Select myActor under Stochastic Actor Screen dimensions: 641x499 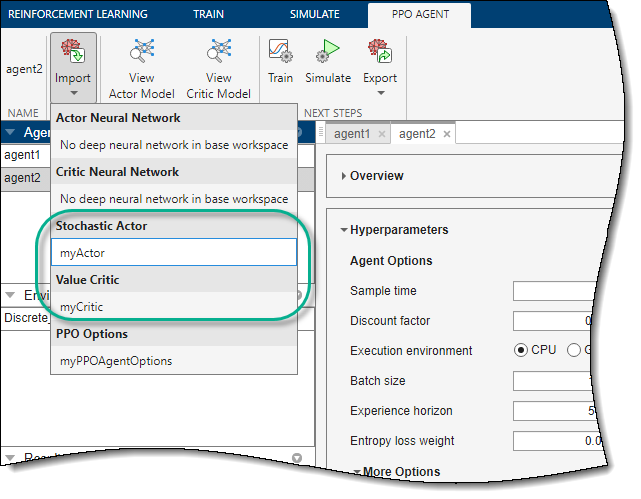click(174, 253)
